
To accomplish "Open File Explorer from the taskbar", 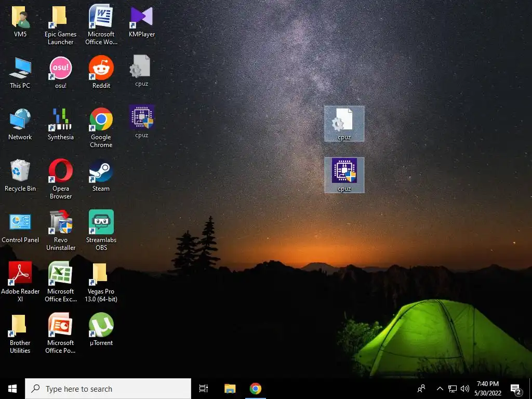I will (230, 389).
